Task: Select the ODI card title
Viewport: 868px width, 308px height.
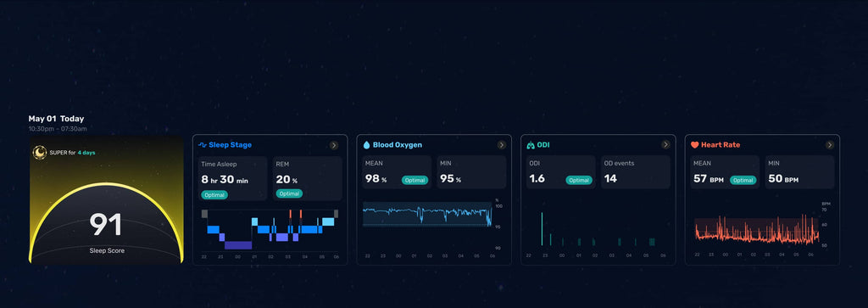Action: click(543, 145)
